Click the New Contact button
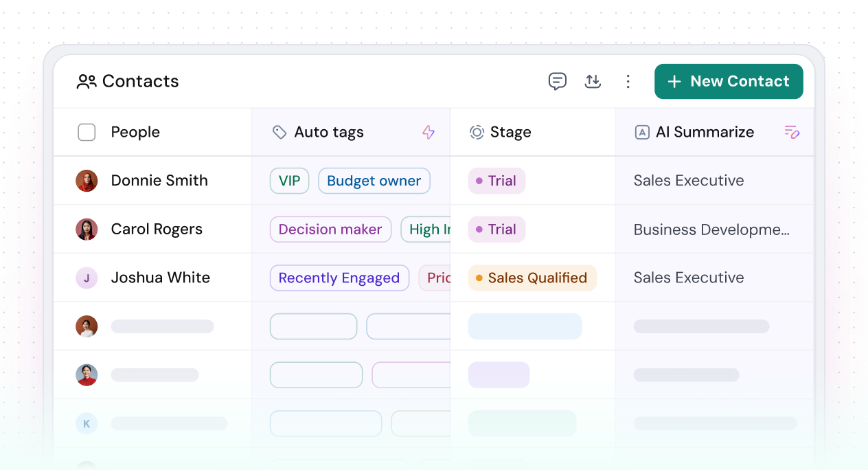This screenshot has height=470, width=868. tap(729, 81)
